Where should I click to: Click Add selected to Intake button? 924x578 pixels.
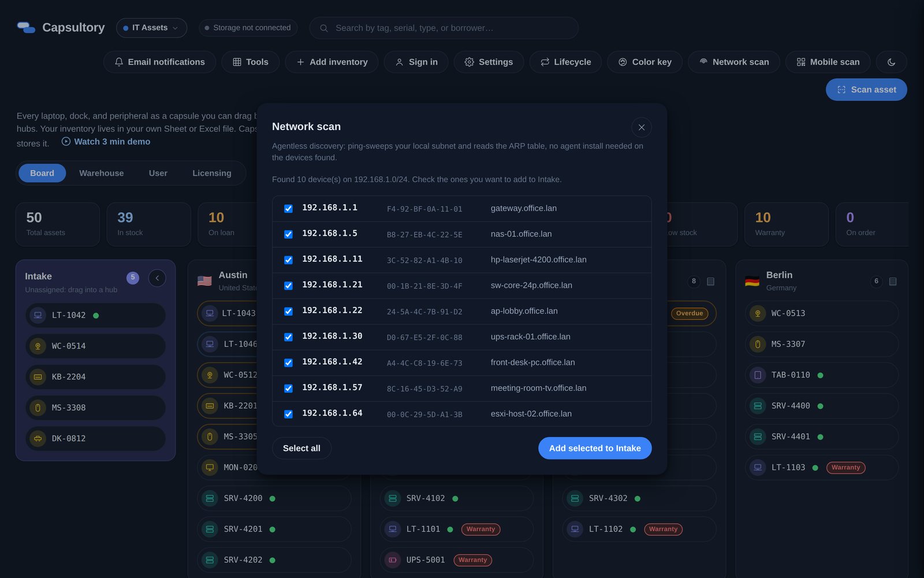pyautogui.click(x=595, y=448)
